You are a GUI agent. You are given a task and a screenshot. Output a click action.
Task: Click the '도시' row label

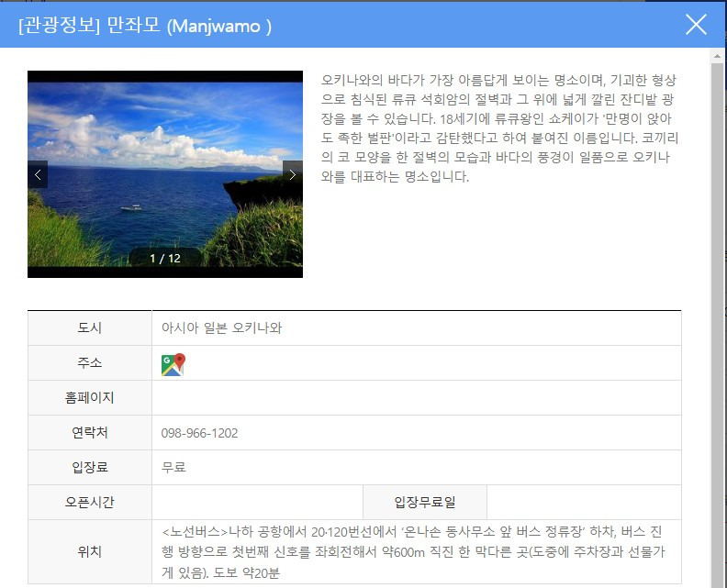tap(89, 328)
